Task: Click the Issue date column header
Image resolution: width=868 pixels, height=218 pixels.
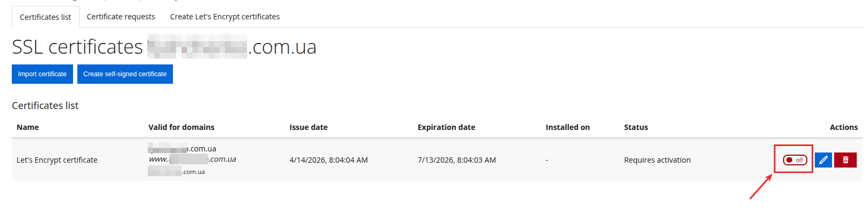Action: 308,127
